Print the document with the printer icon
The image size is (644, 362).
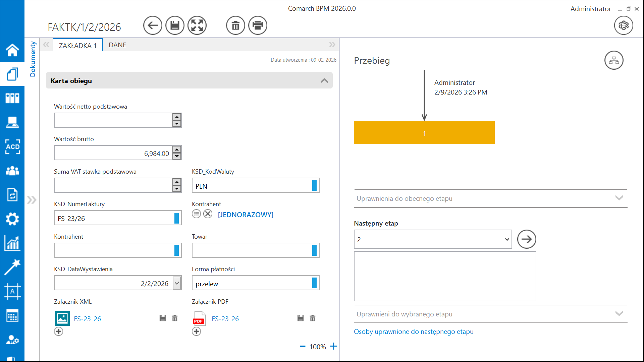pyautogui.click(x=258, y=25)
